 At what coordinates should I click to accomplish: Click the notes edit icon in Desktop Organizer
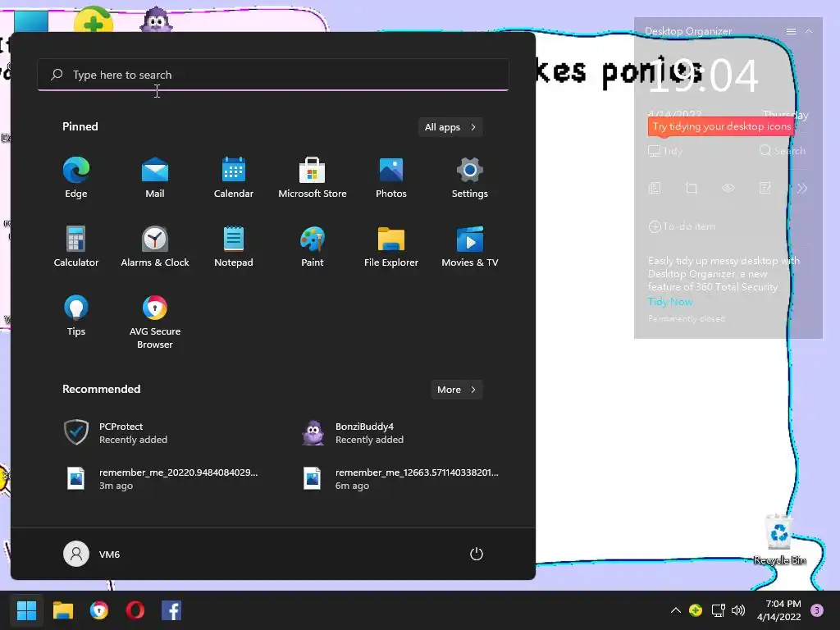tap(765, 188)
